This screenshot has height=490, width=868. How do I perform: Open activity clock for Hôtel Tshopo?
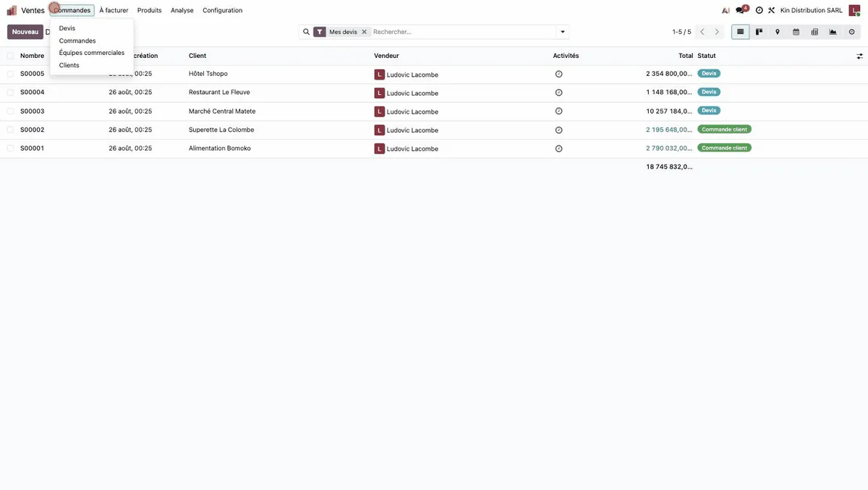(558, 74)
